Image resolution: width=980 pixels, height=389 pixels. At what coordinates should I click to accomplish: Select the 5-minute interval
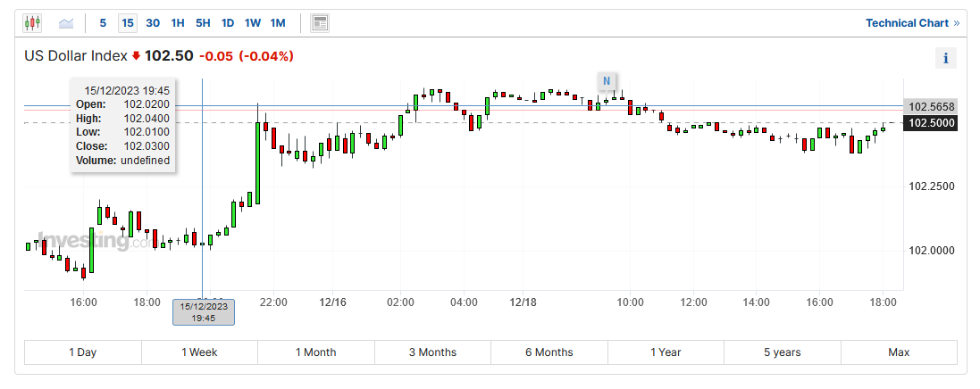pyautogui.click(x=103, y=23)
